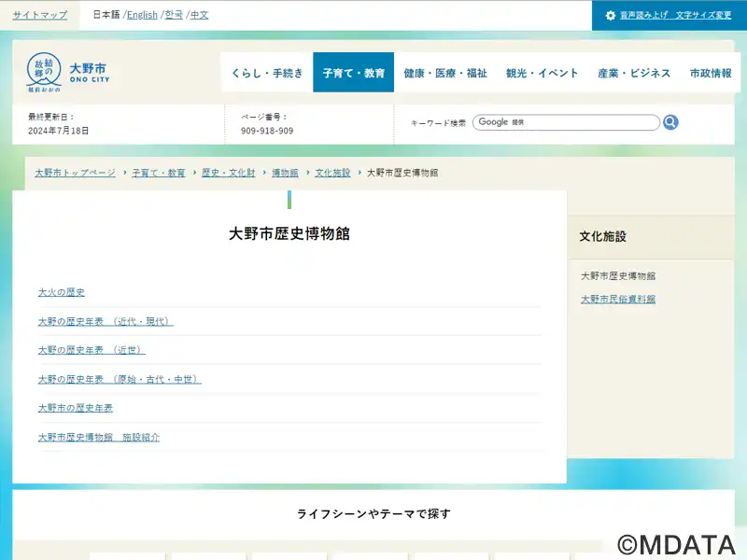The width and height of the screenshot is (747, 560).
Task: Go to 文化施設 breadcrumb link
Action: pyautogui.click(x=332, y=173)
